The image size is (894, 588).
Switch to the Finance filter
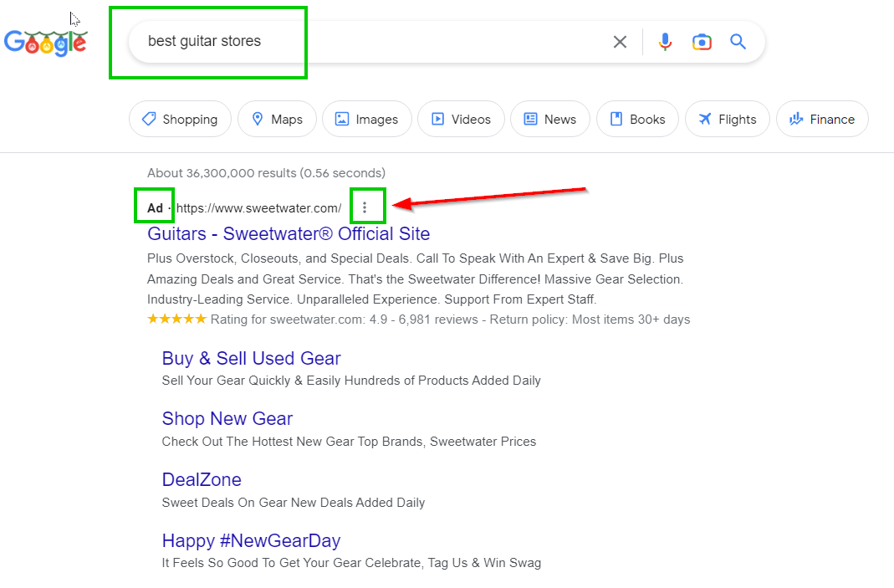(x=822, y=120)
